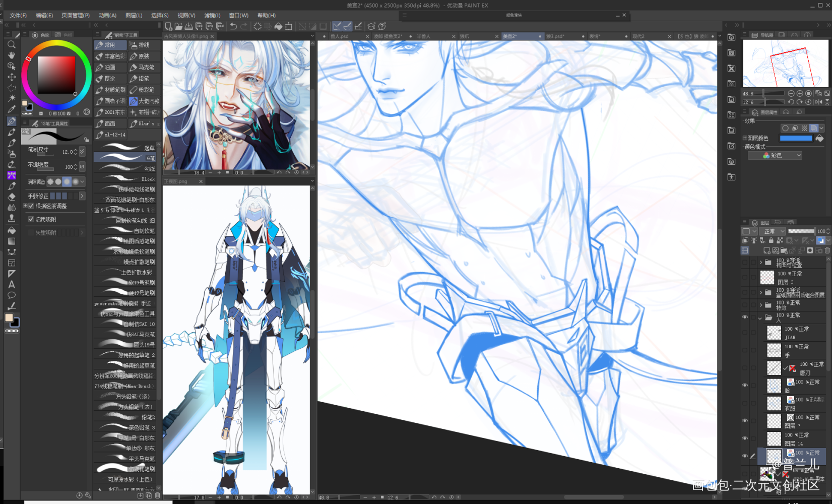The height and width of the screenshot is (504, 832).
Task: Toggle 根据速度调整 checkbox
Action: [31, 206]
